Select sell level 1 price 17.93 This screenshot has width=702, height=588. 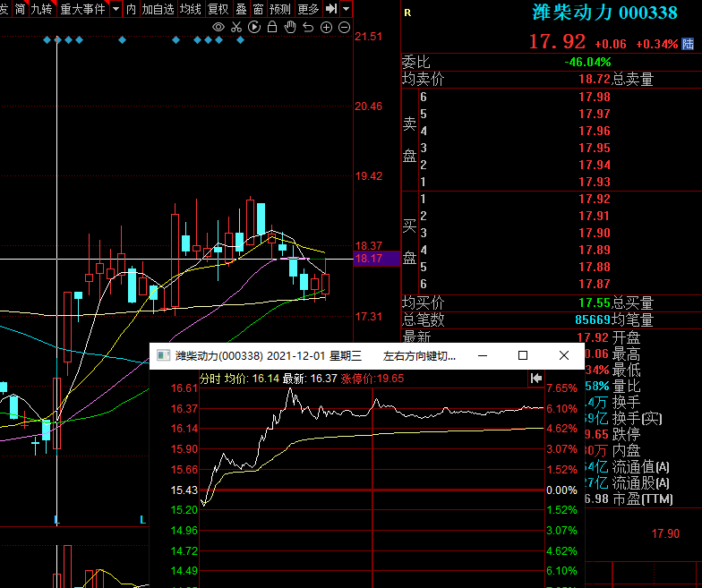pos(595,182)
